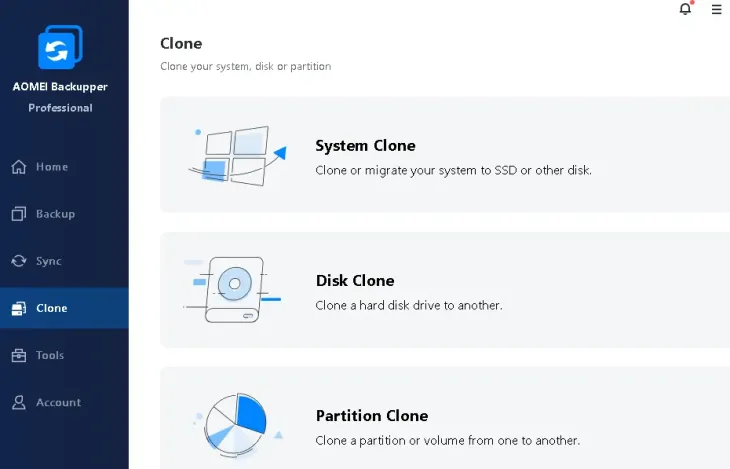This screenshot has height=469, width=730.
Task: Start Partition Clone
Action: point(371,416)
